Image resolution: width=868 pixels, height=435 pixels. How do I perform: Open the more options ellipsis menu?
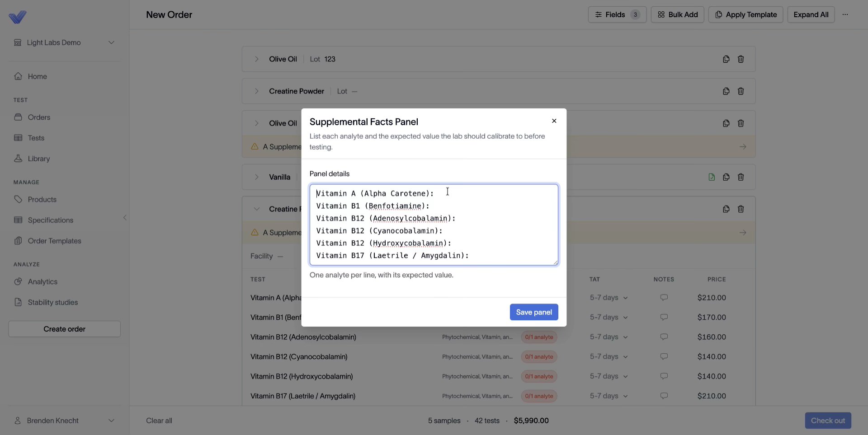click(845, 14)
